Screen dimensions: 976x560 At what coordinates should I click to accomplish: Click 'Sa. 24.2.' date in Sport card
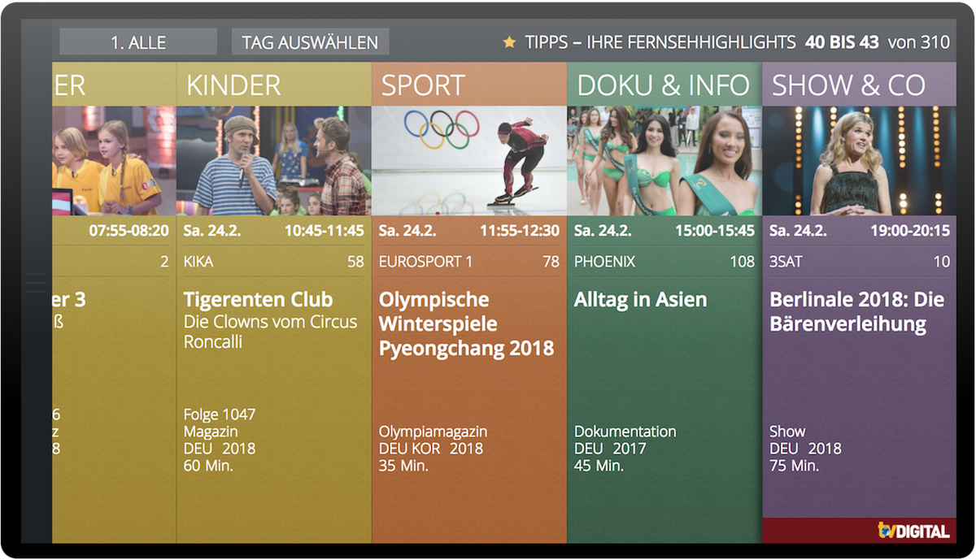407,231
